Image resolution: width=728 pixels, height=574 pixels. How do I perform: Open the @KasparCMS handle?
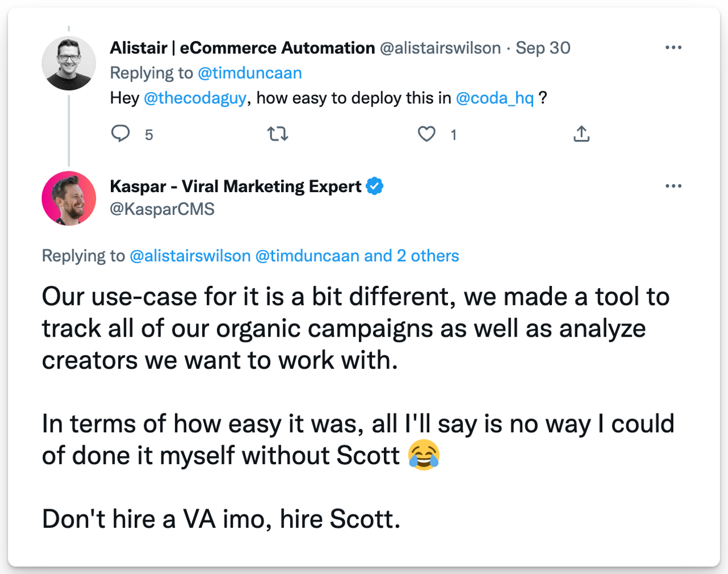point(162,209)
